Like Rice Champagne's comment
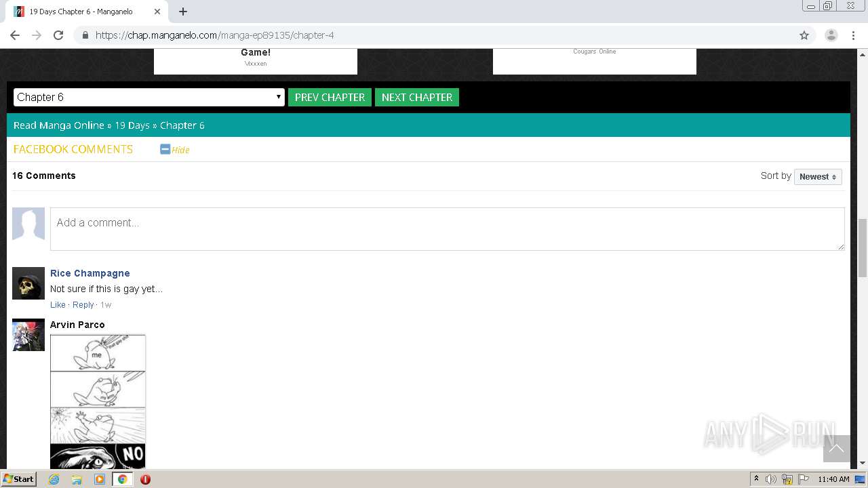The height and width of the screenshot is (488, 868). pyautogui.click(x=58, y=305)
